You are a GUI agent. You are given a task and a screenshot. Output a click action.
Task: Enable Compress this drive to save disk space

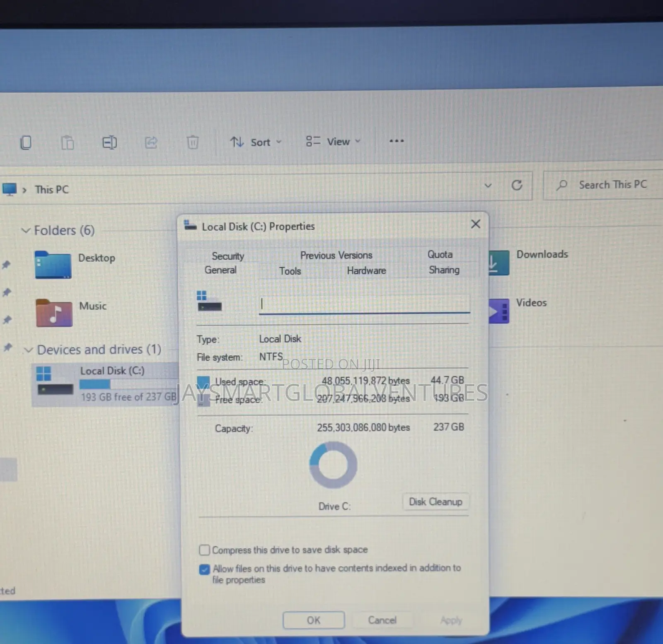(x=204, y=550)
